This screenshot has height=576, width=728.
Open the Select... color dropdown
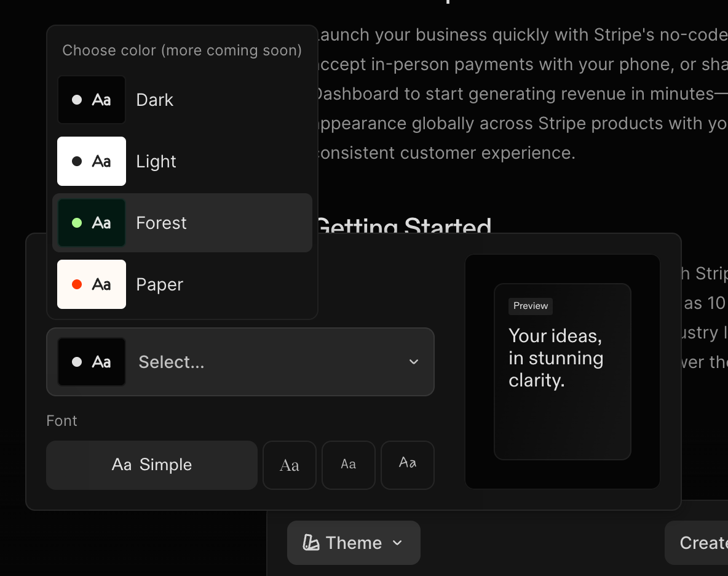(x=240, y=362)
